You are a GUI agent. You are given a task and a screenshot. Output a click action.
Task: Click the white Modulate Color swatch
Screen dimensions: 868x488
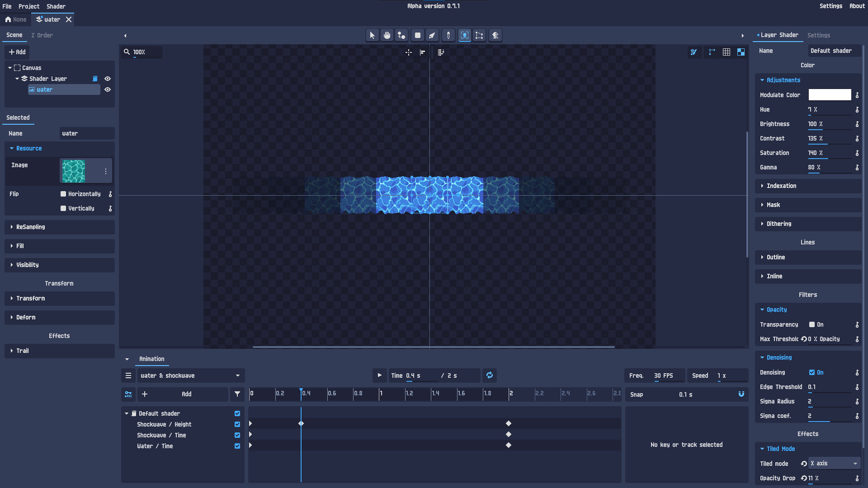pos(830,95)
